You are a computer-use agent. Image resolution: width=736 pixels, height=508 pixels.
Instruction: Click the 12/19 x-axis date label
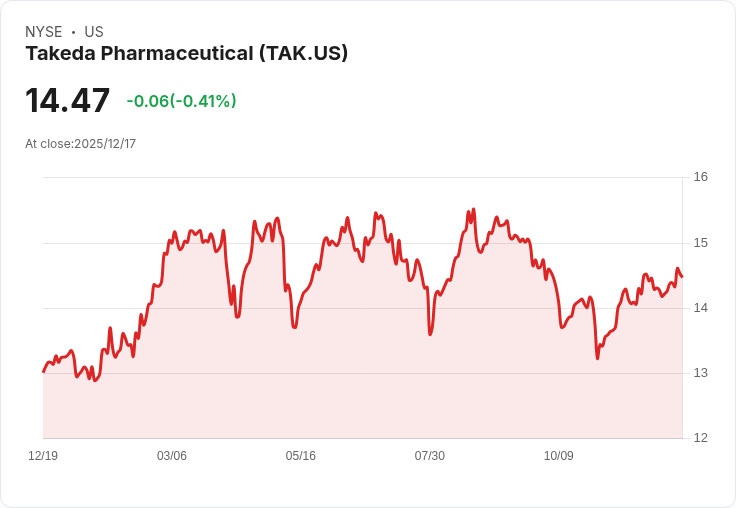tap(43, 455)
